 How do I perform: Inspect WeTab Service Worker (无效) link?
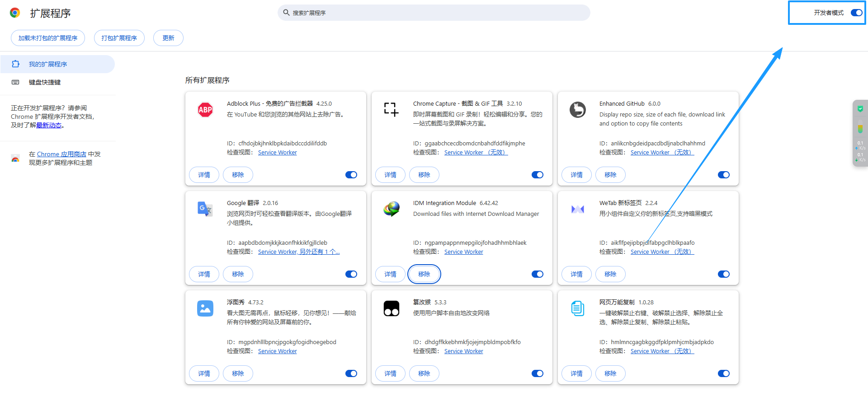click(x=662, y=252)
